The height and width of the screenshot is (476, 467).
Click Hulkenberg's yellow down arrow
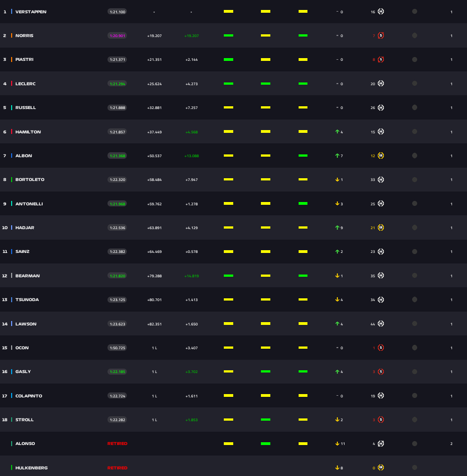click(337, 468)
